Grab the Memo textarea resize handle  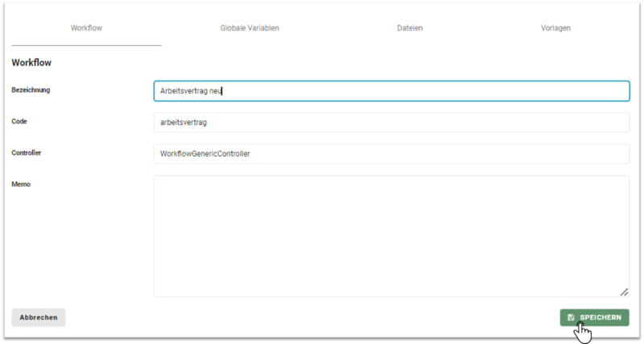coord(624,292)
